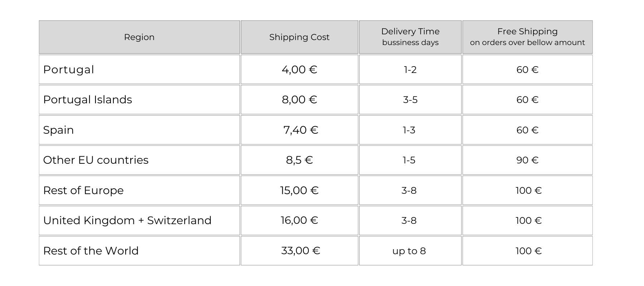Click the Shipping Cost column header

[x=299, y=37]
